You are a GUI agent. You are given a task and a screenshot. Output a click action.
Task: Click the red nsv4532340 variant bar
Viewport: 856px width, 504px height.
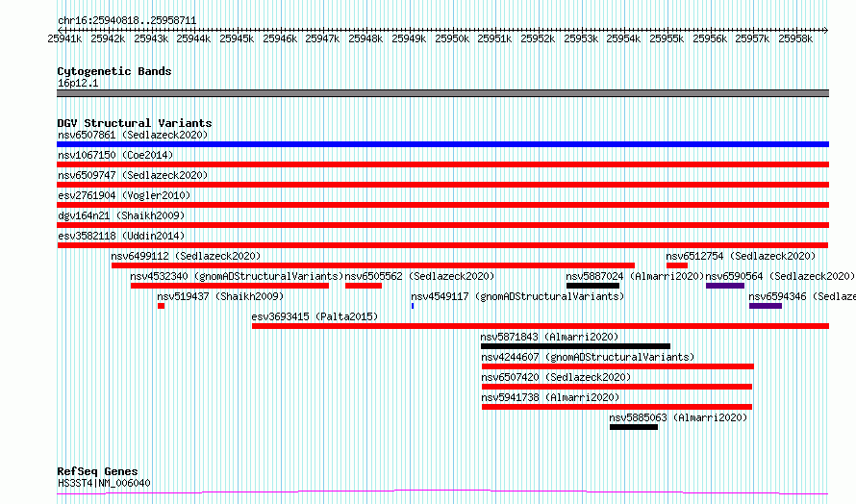[x=230, y=286]
